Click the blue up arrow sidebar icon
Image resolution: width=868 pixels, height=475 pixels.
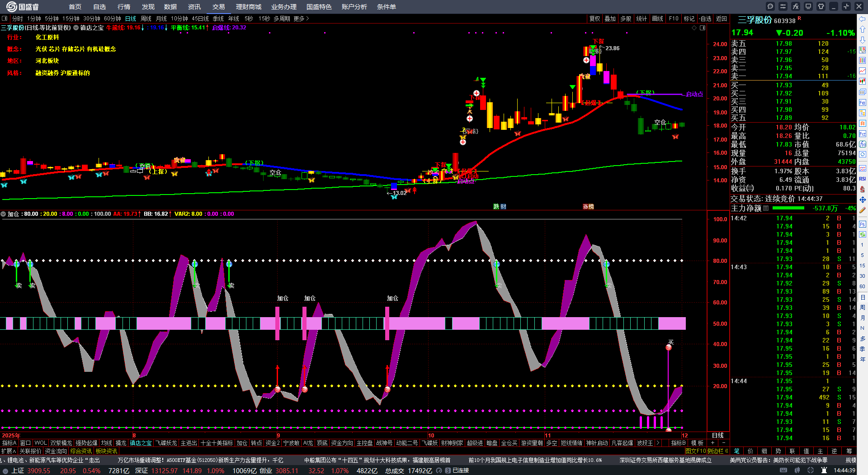click(x=863, y=29)
